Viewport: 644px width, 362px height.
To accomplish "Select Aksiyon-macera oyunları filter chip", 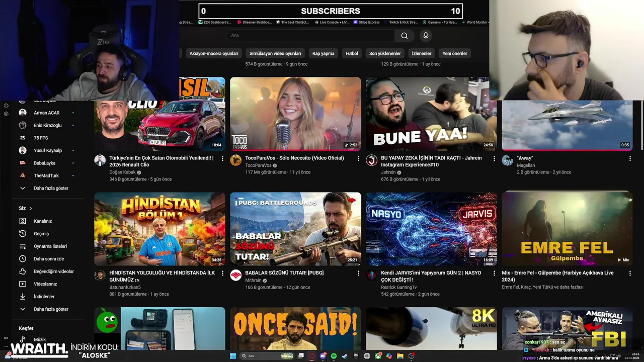I will pyautogui.click(x=214, y=53).
